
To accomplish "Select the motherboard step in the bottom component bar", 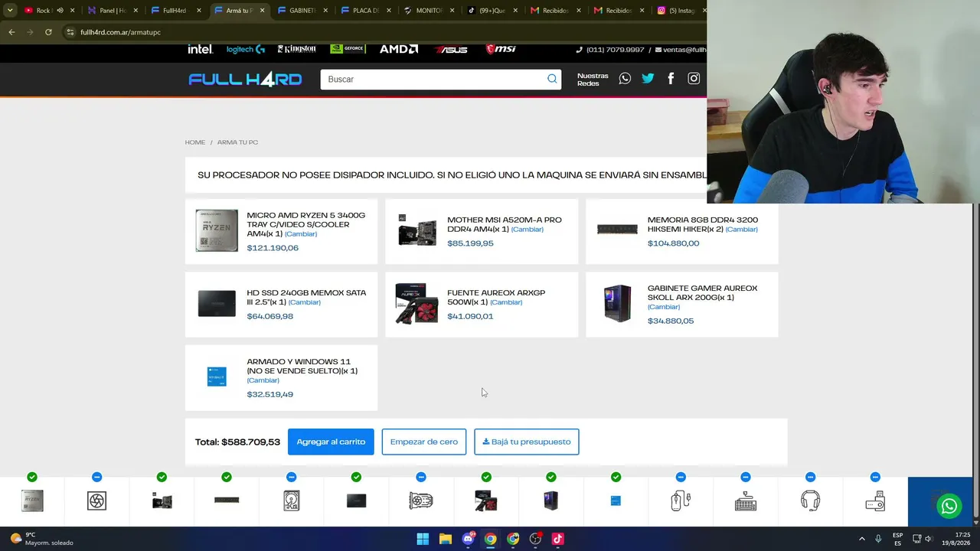I will click(162, 501).
